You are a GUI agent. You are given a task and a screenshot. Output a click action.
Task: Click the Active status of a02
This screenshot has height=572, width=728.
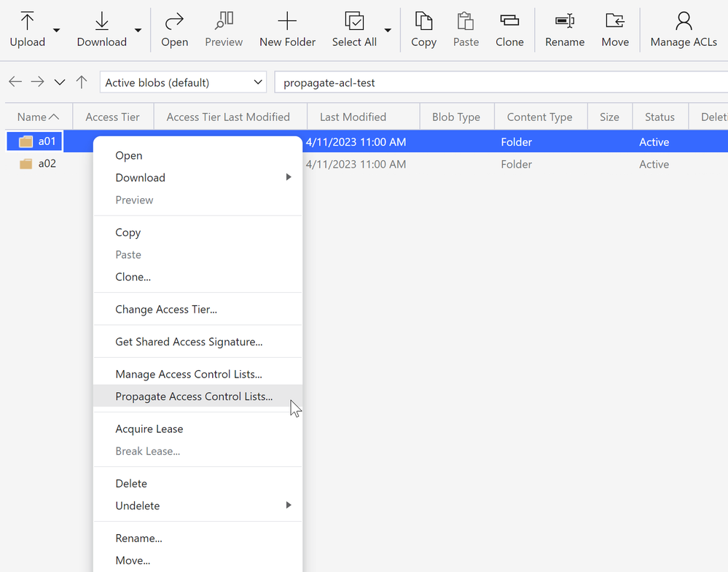click(654, 165)
